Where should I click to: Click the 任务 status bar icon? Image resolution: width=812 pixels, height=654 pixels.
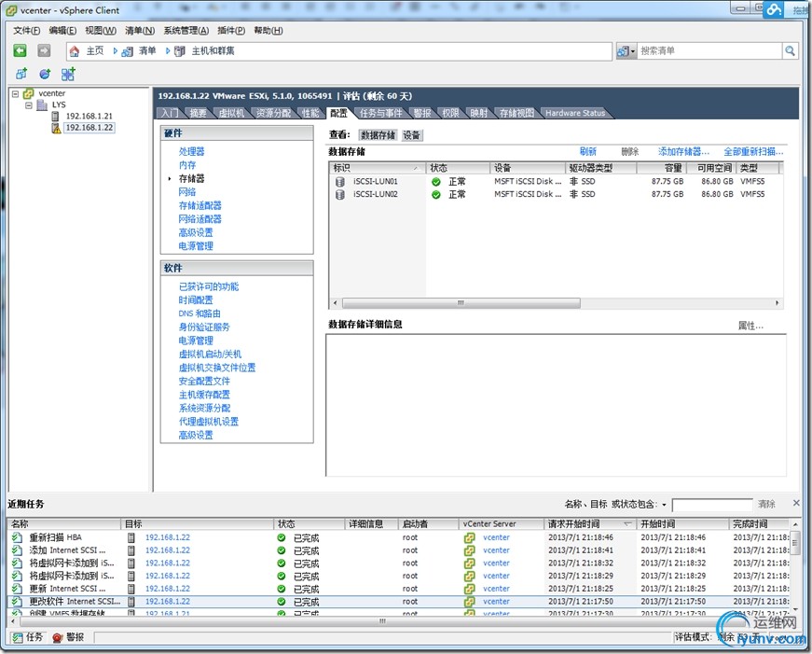point(18,637)
